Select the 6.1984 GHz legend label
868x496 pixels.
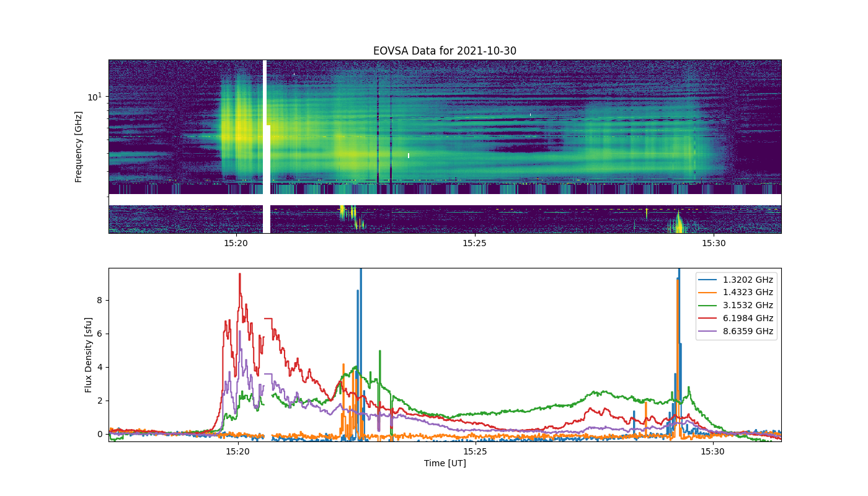point(748,319)
